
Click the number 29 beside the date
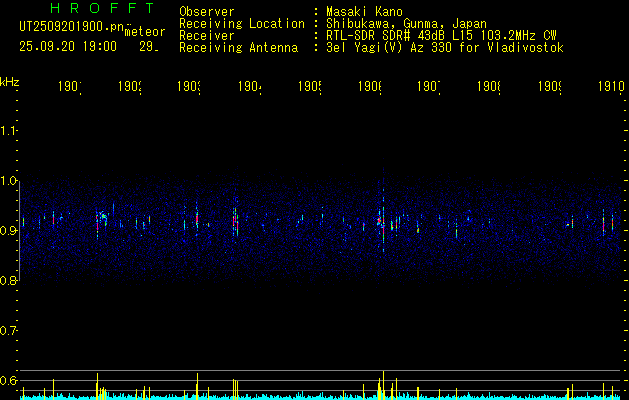[148, 47]
